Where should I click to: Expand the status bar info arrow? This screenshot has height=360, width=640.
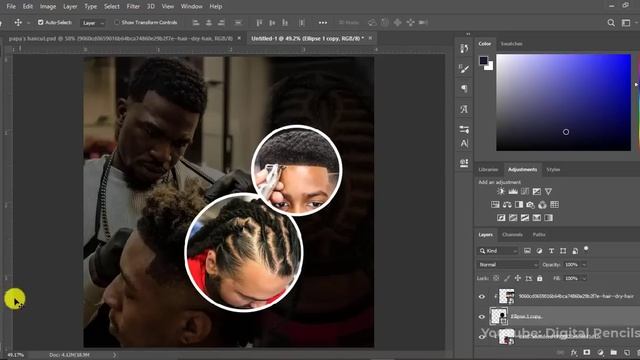(x=115, y=355)
